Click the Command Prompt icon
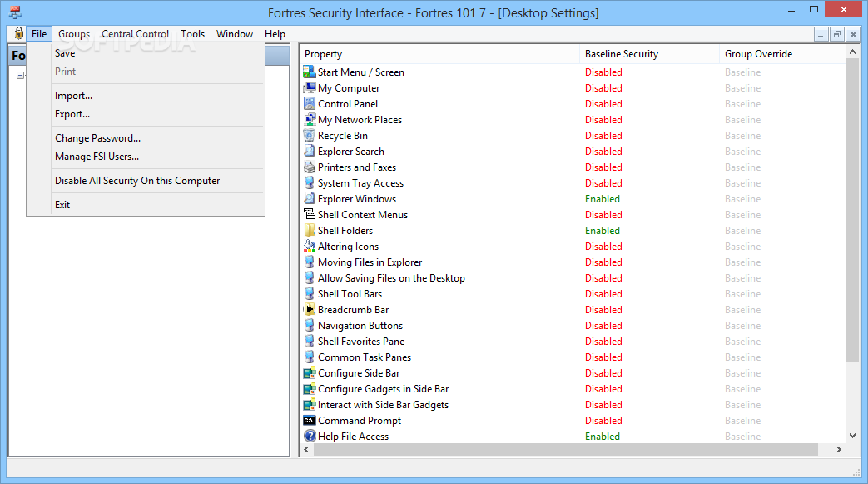 coord(310,420)
